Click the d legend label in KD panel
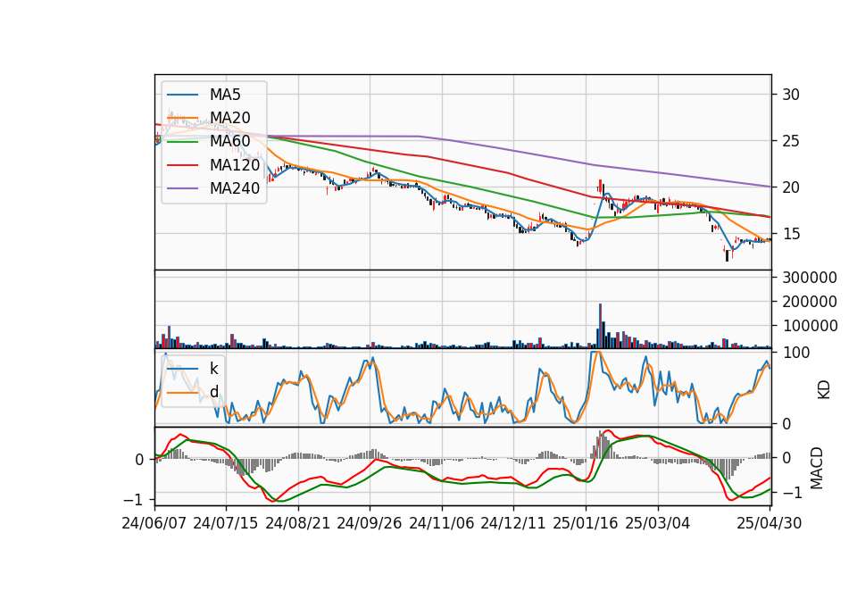Screen dimensions: 857x616 click(213, 392)
